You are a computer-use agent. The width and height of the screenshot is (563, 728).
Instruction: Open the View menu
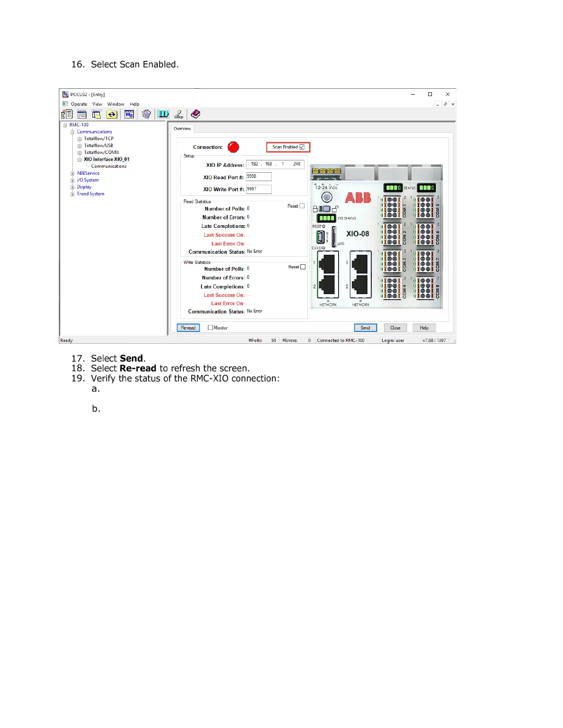[97, 104]
